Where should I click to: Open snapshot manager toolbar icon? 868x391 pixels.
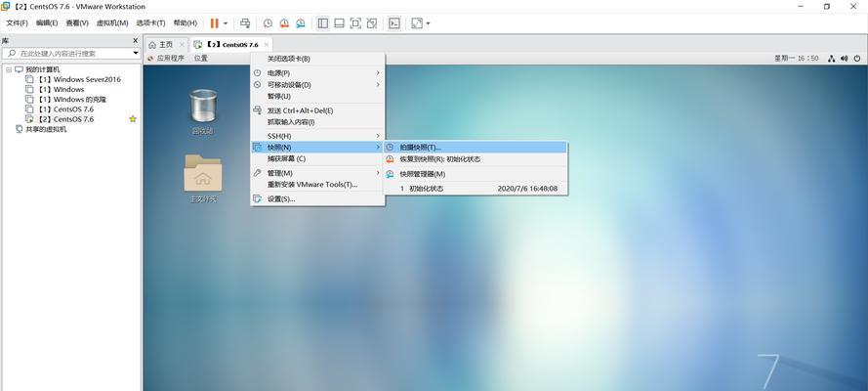301,23
